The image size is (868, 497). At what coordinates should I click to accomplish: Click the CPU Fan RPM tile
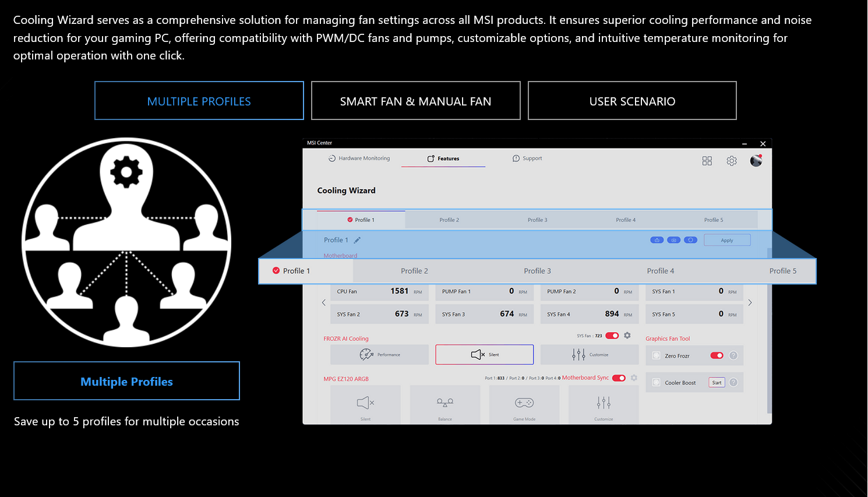click(x=379, y=291)
